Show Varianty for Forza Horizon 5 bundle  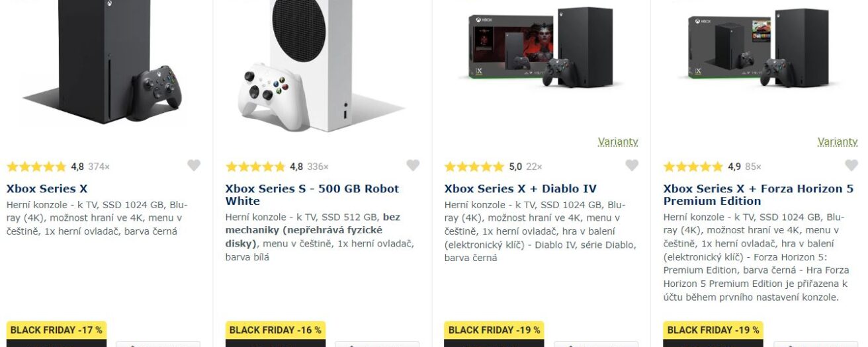[837, 141]
